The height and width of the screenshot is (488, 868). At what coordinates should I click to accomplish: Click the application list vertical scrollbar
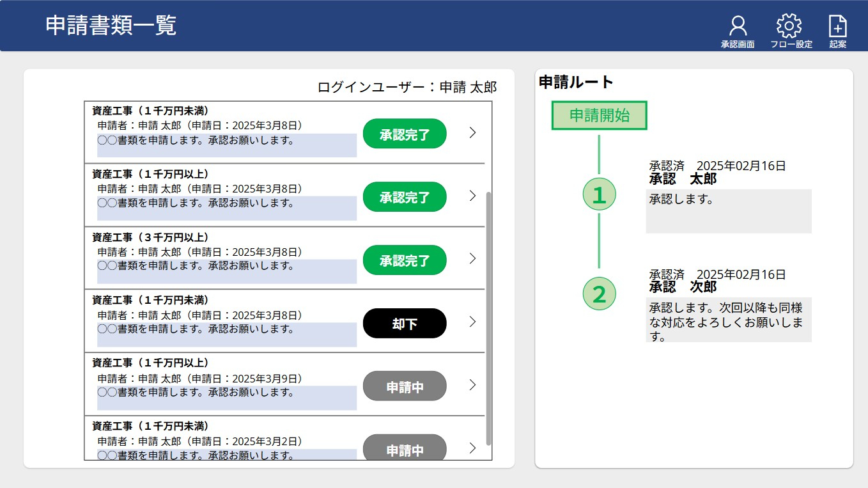(489, 318)
